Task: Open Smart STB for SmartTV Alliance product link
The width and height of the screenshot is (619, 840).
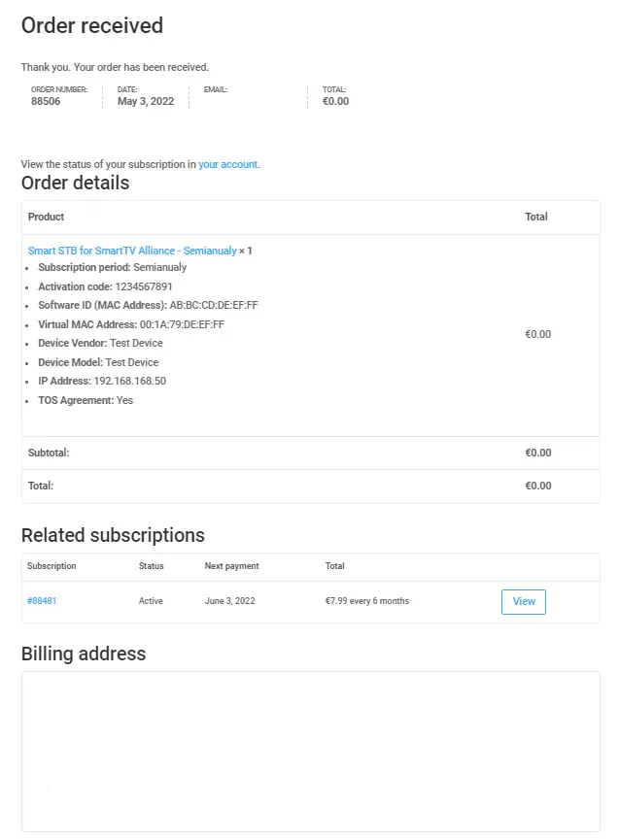Action: (132, 251)
